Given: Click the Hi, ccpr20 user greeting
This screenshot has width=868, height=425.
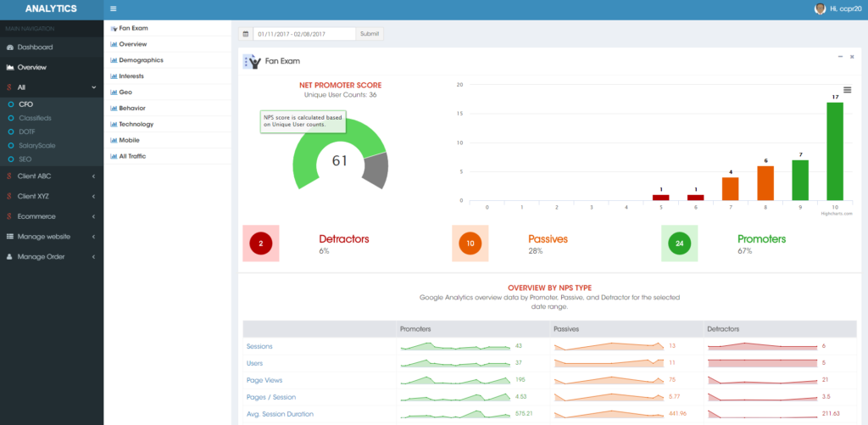Looking at the screenshot, I should coord(847,8).
